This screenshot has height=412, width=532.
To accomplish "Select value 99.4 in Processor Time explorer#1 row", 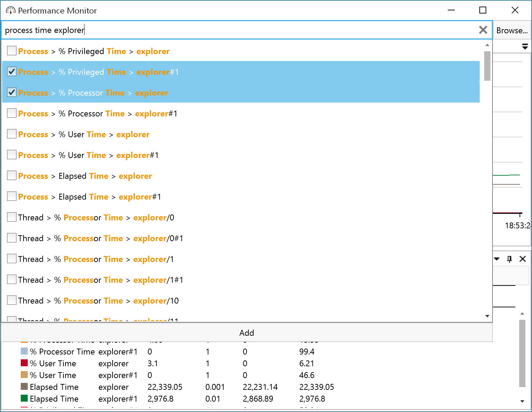I will click(x=307, y=352).
